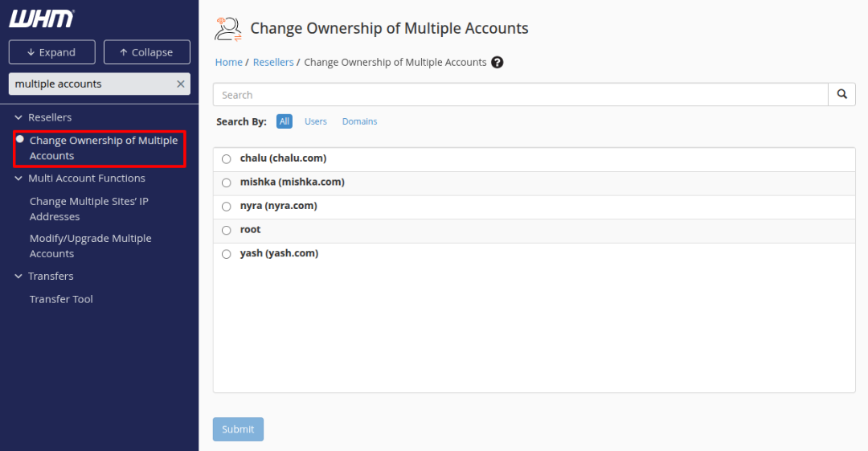Select the chalu (chalu.com) radio button
The width and height of the screenshot is (868, 451).
click(x=227, y=159)
